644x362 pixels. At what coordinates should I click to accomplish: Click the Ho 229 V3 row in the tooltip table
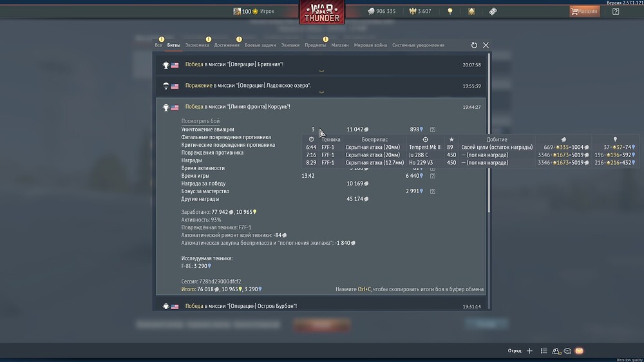point(470,163)
